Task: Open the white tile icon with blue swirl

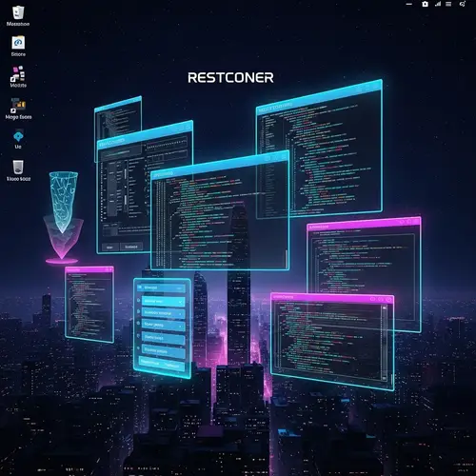Action: click(18, 43)
